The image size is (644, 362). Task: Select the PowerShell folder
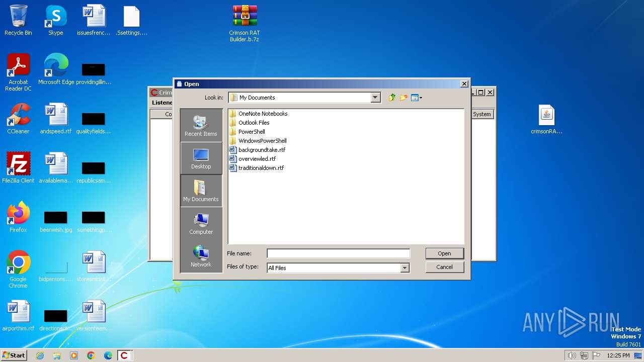(247, 132)
